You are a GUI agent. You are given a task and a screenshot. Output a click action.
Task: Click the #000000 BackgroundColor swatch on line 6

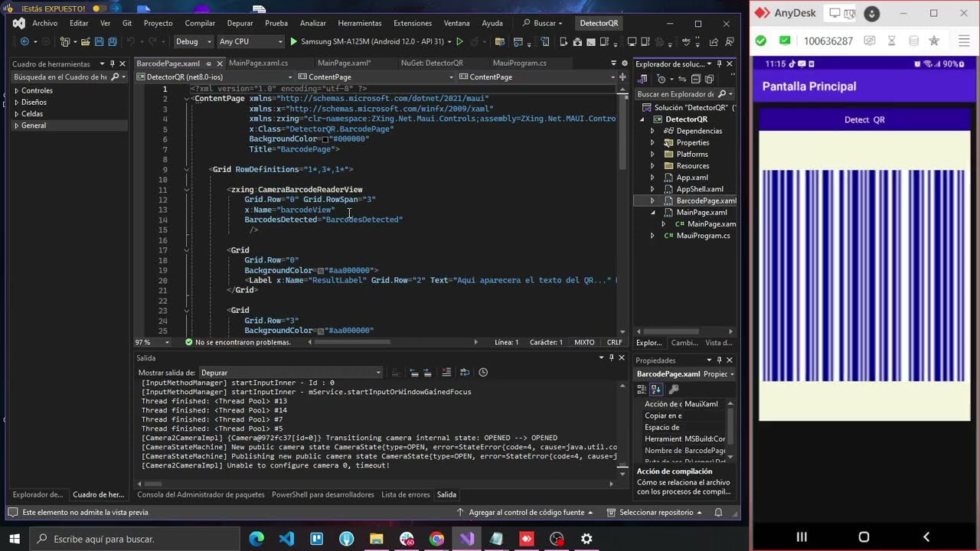click(325, 139)
